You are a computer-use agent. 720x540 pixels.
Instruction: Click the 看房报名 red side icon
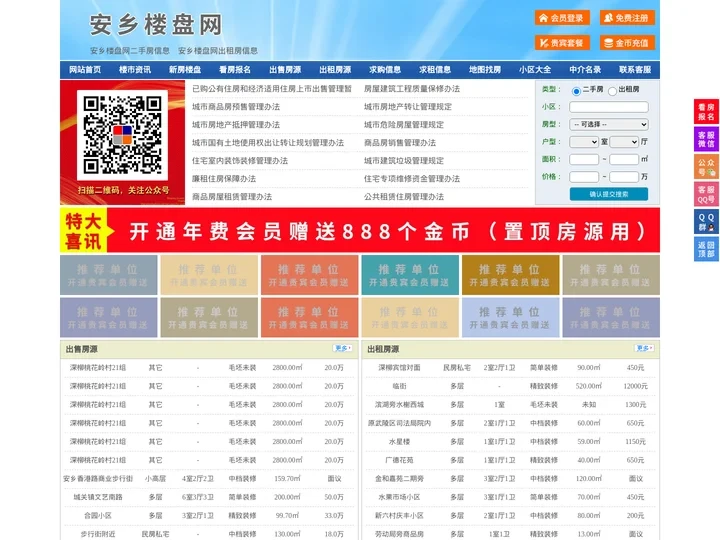pyautogui.click(x=706, y=112)
